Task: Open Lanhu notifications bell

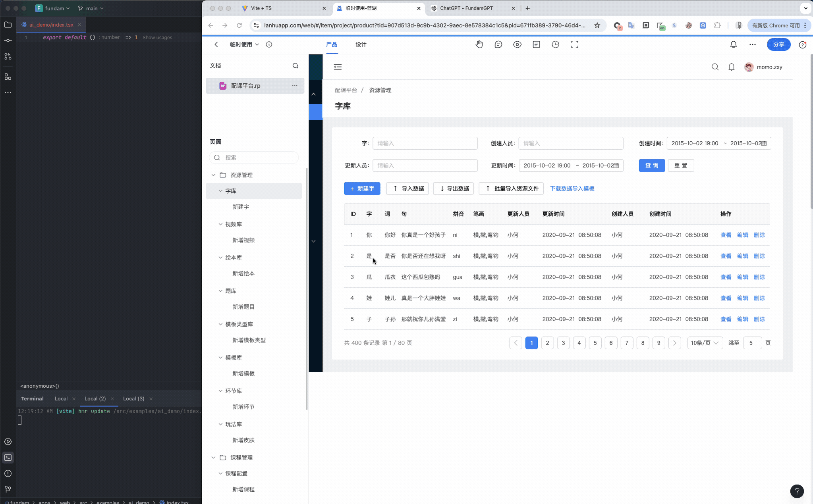Action: (x=733, y=44)
